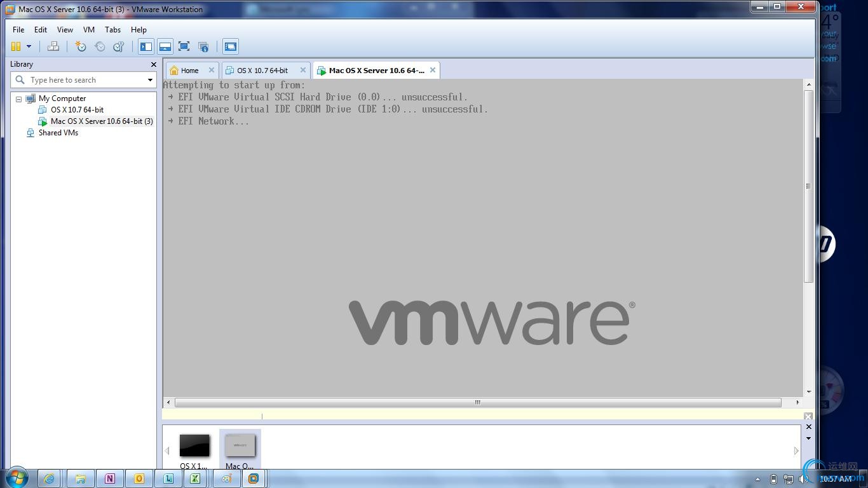Select the OS X 1... VM thumbnail
Image resolution: width=868 pixels, height=488 pixels.
194,451
